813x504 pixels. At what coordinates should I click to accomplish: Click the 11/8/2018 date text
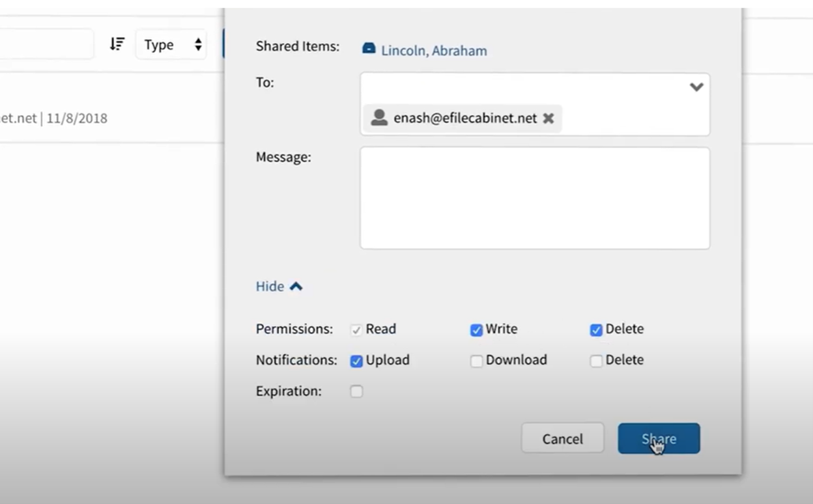(x=77, y=119)
